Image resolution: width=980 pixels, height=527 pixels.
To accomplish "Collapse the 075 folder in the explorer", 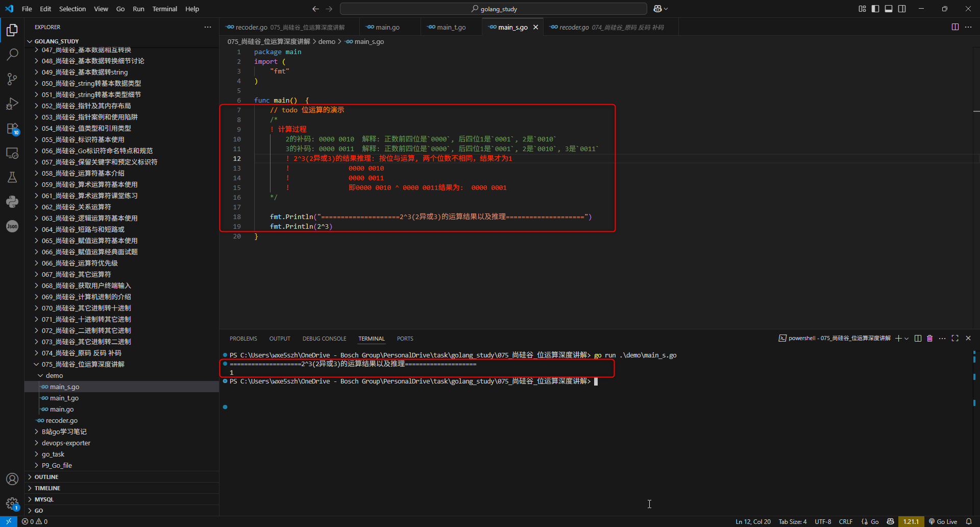I will [122, 364].
